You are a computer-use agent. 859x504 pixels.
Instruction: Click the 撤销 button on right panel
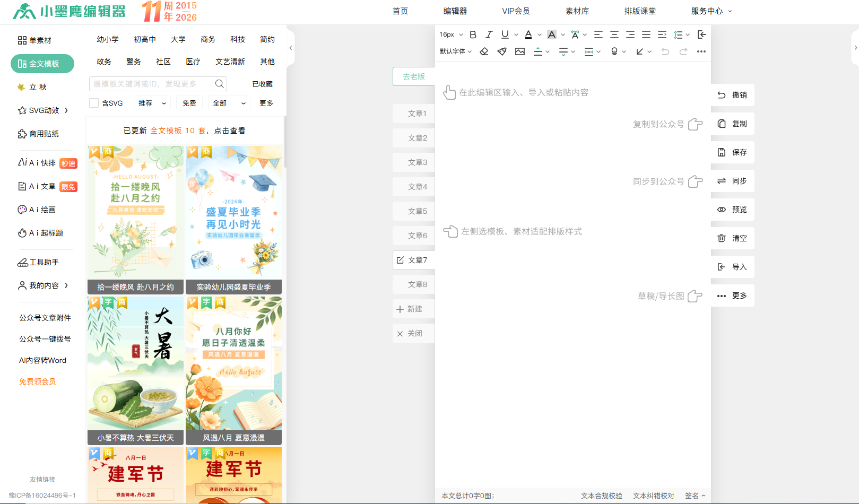point(733,95)
